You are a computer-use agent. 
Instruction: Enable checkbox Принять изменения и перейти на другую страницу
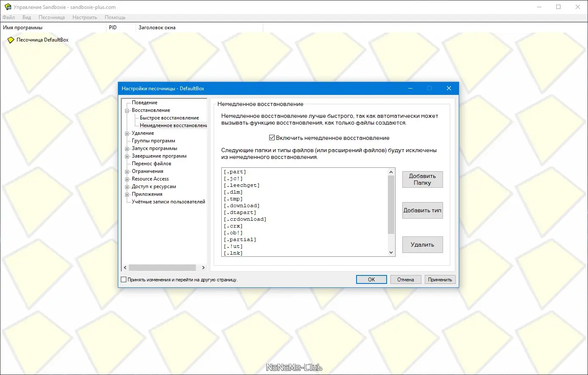[x=123, y=279]
